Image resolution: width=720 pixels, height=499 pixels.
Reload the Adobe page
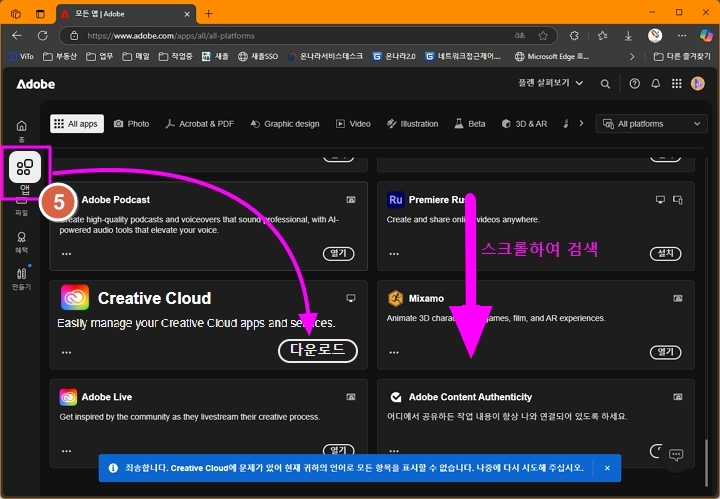click(43, 36)
